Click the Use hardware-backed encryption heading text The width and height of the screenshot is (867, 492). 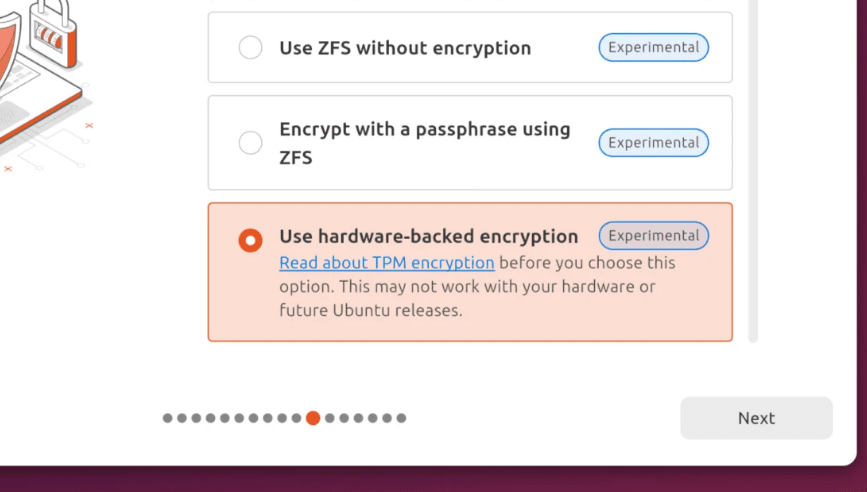[428, 237]
